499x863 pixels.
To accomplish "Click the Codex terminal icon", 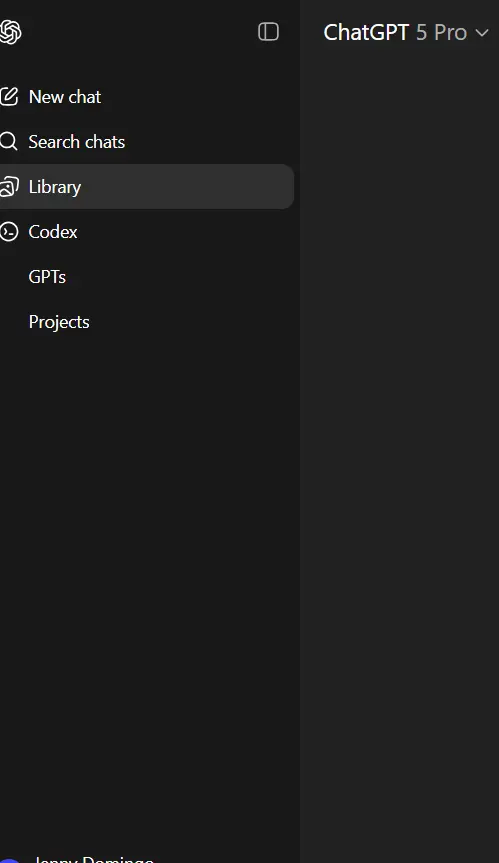I will (9, 232).
